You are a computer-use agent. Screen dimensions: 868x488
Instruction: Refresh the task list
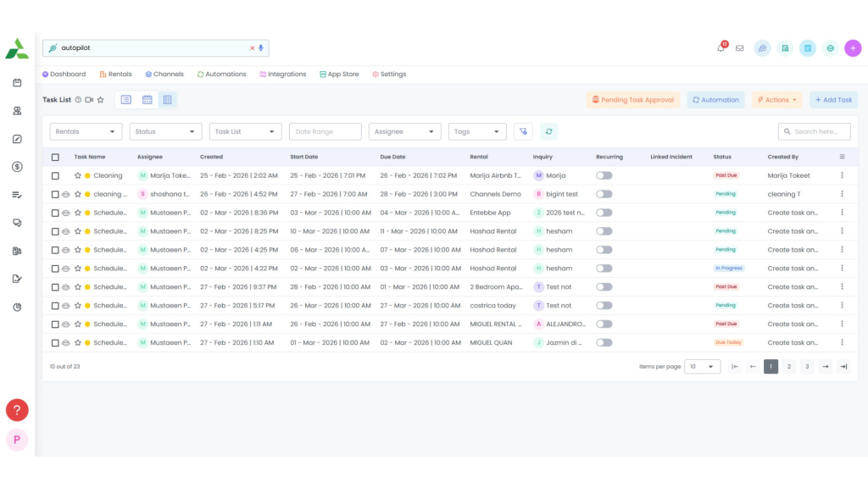tap(548, 131)
